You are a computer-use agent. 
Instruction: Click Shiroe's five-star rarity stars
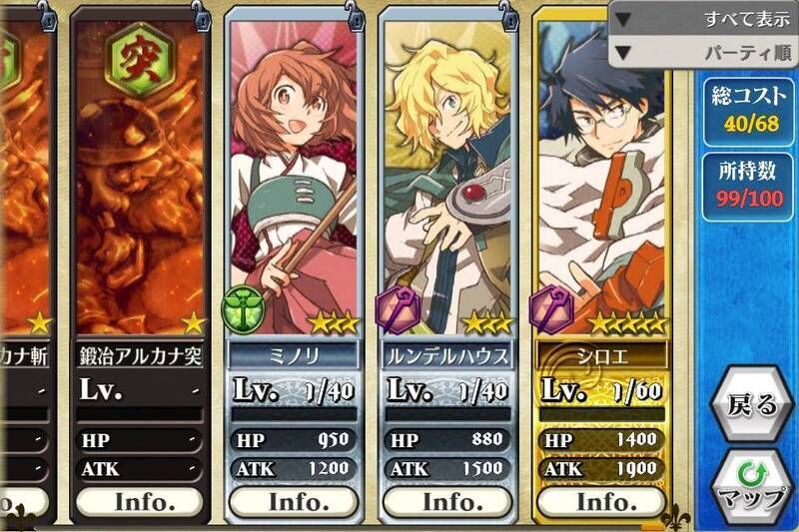[627, 323]
